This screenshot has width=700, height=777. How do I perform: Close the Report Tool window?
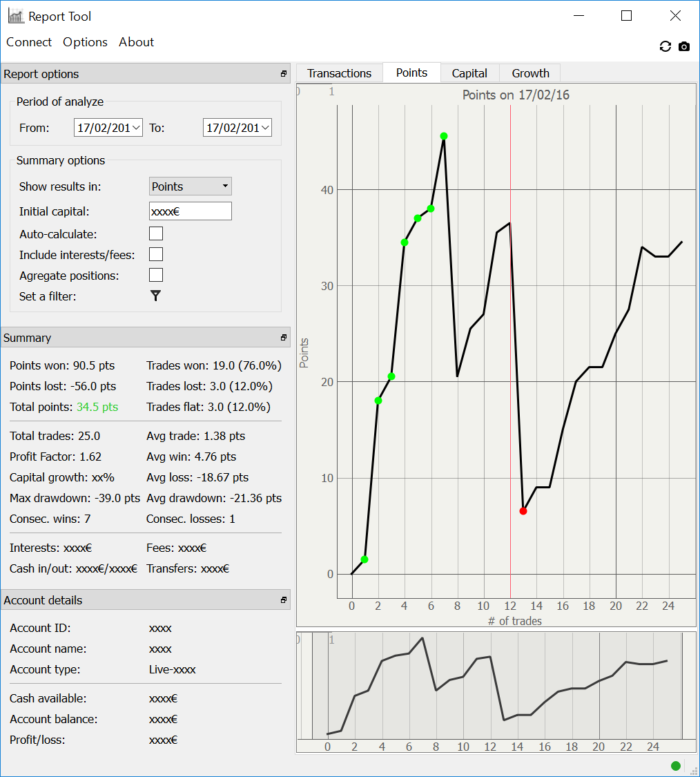[675, 16]
